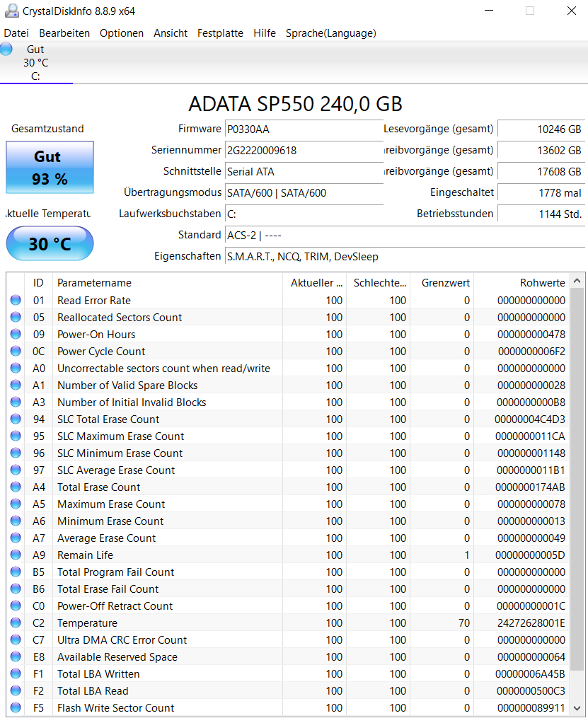Open the Ansicht menu
588x718 pixels.
pos(171,33)
